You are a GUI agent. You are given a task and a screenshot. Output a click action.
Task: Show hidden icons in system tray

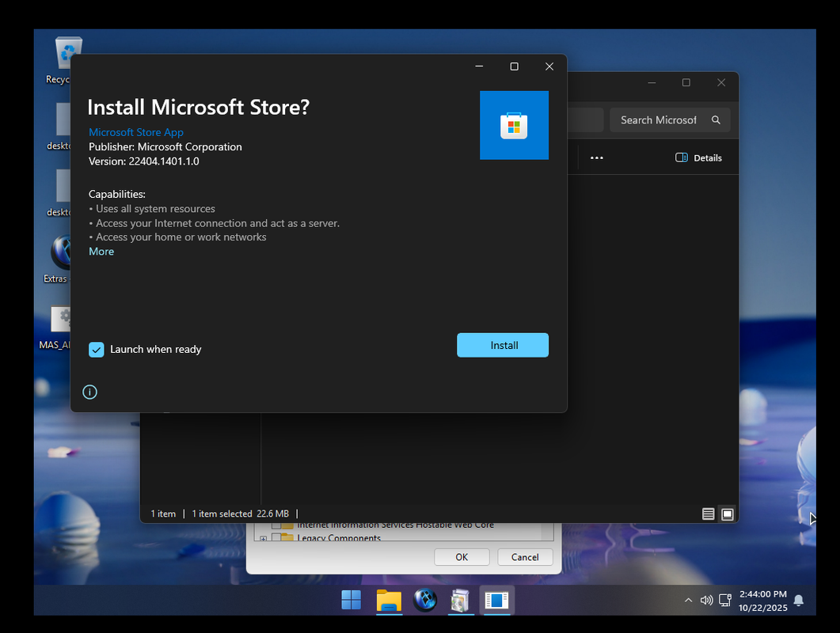689,601
